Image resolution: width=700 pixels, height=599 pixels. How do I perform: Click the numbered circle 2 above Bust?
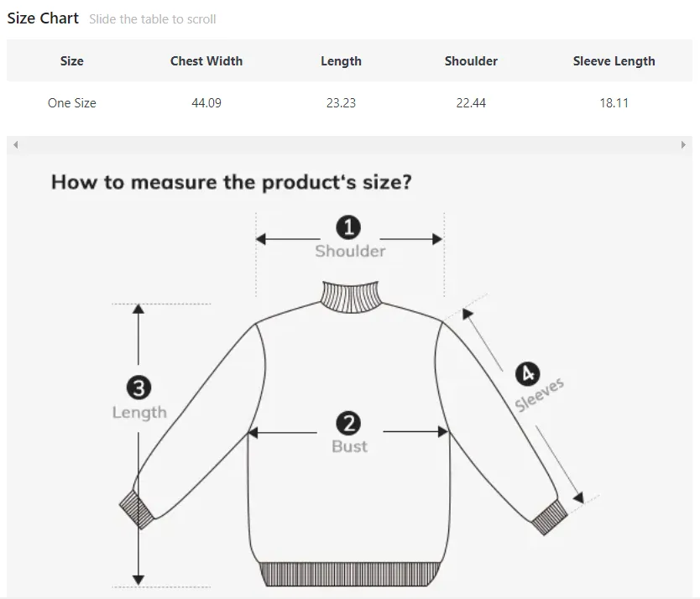(x=348, y=423)
